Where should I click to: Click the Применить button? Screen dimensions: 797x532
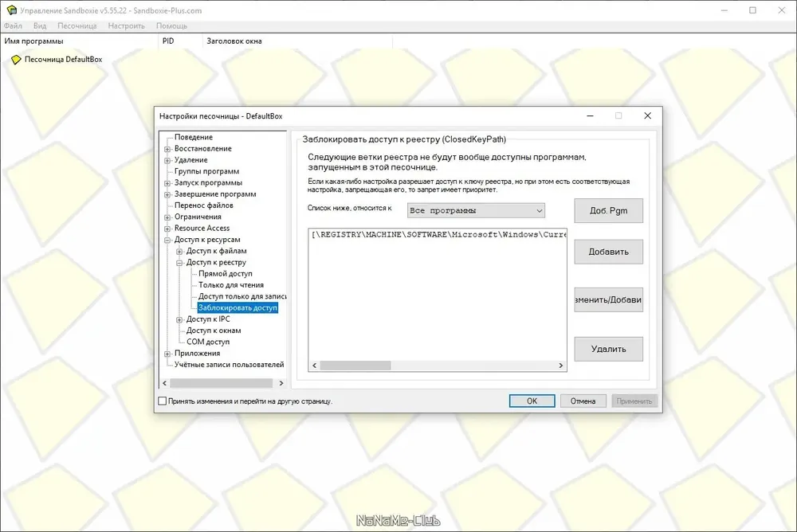pyautogui.click(x=634, y=401)
